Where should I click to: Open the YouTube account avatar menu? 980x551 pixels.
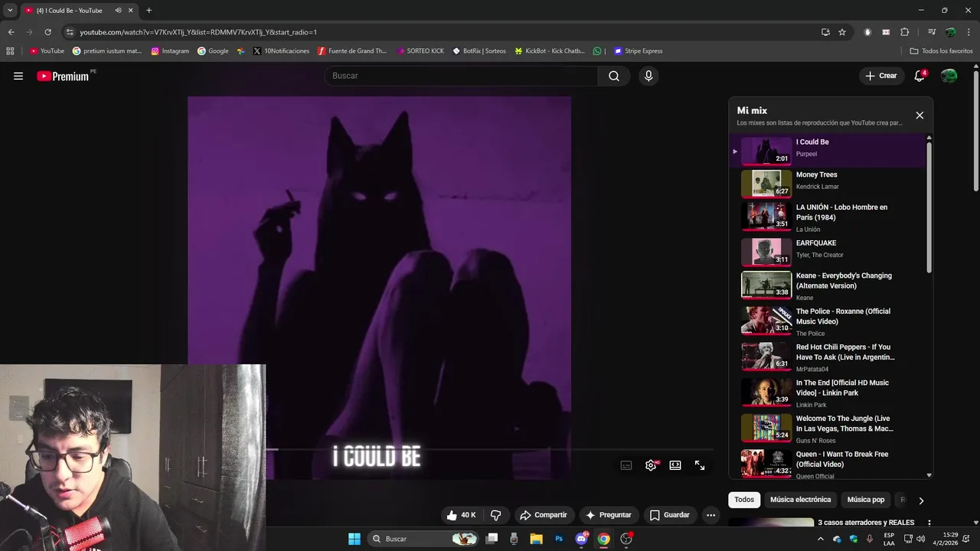coord(949,76)
